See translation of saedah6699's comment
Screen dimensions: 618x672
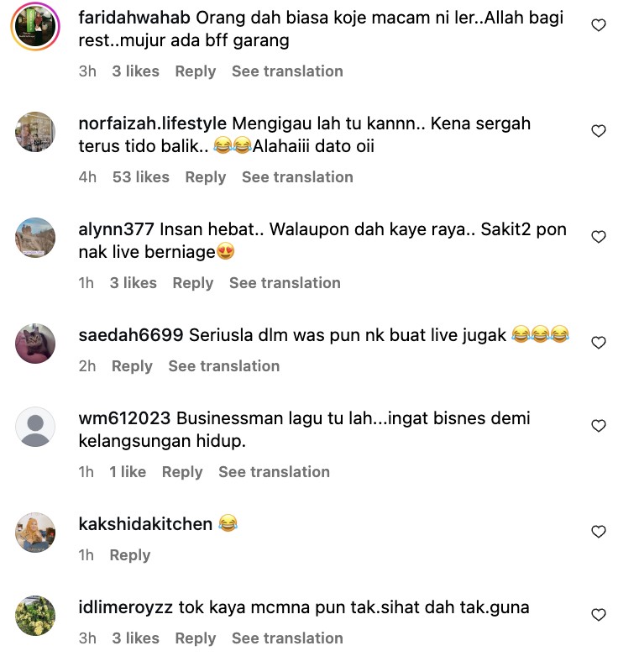click(x=224, y=366)
